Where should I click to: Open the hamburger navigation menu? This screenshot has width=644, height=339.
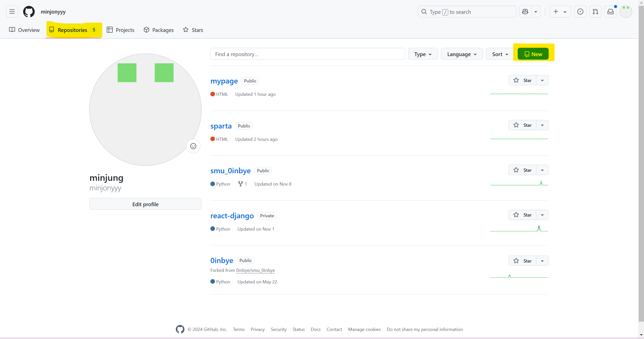pos(12,12)
